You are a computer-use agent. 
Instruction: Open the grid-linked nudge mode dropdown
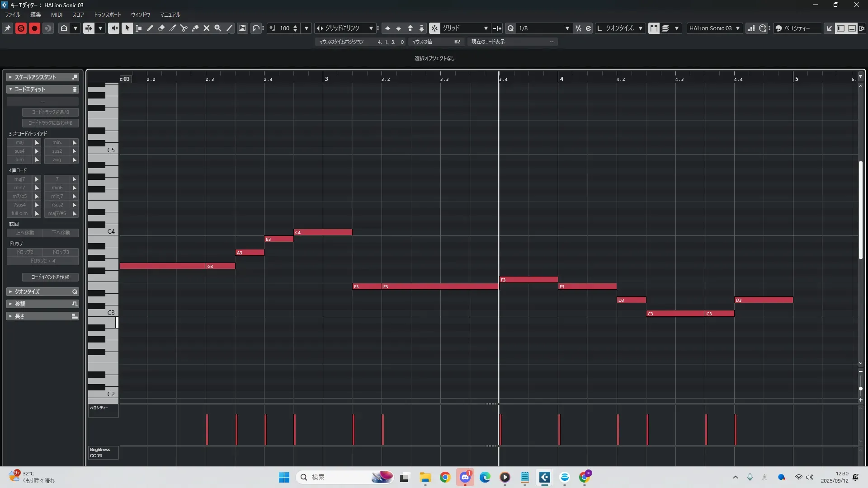tap(371, 28)
